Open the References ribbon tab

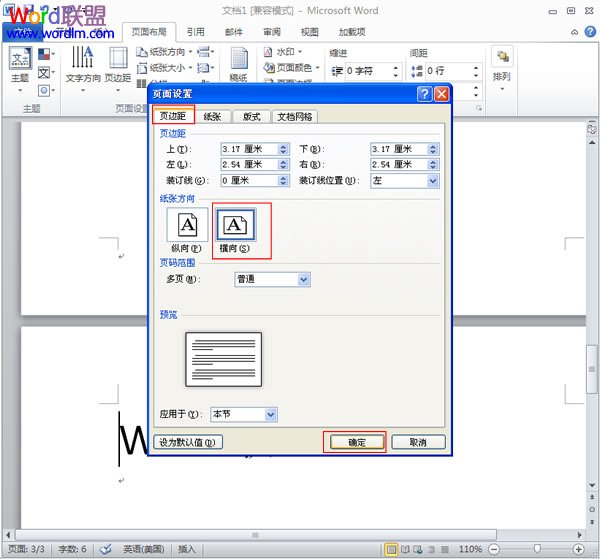(x=196, y=32)
